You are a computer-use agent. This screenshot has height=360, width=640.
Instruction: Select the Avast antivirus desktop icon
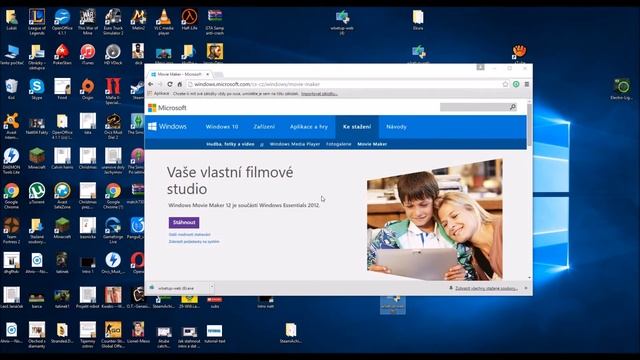coord(11,126)
